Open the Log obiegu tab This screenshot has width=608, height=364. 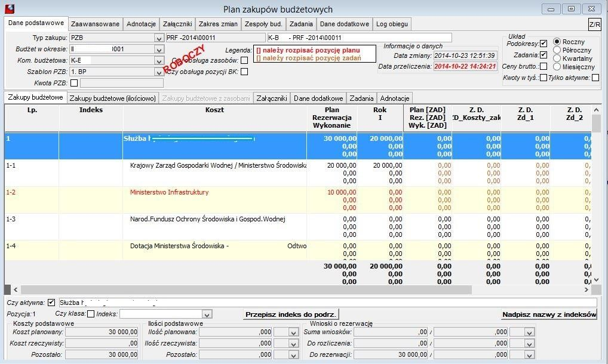pos(392,24)
